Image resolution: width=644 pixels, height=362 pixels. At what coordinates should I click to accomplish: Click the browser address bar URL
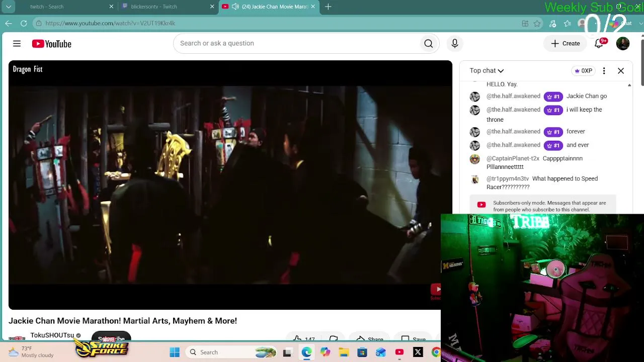(x=110, y=23)
